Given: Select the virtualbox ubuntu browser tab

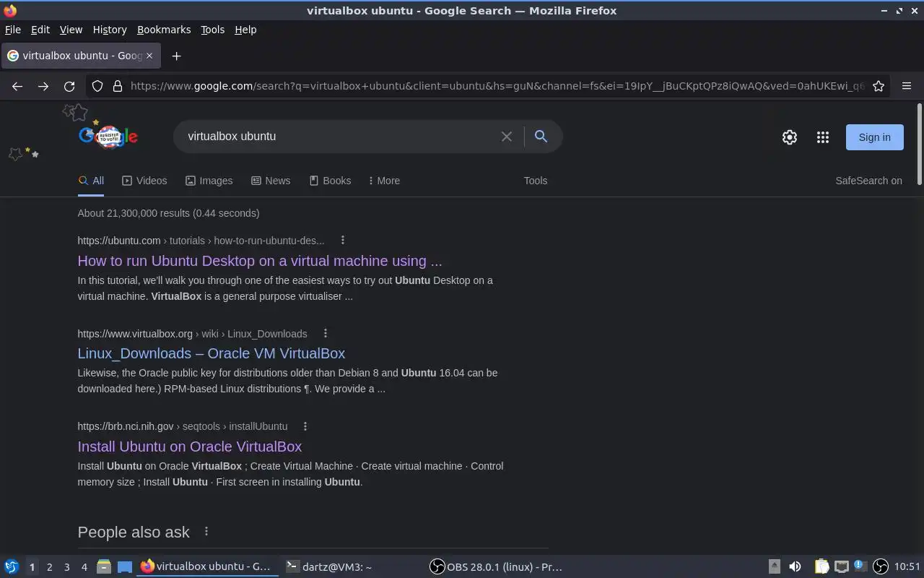Looking at the screenshot, I should click(80, 56).
